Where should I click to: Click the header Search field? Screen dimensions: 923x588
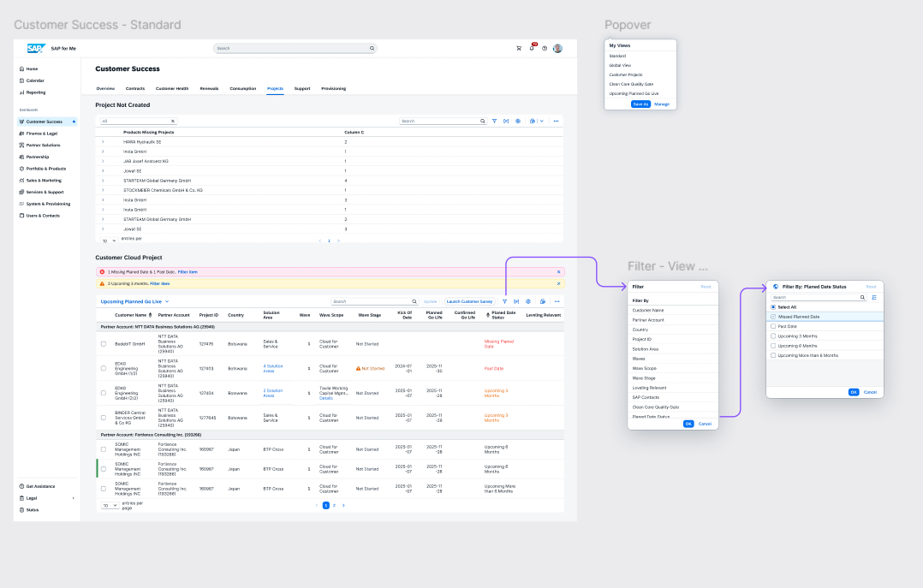[x=295, y=48]
